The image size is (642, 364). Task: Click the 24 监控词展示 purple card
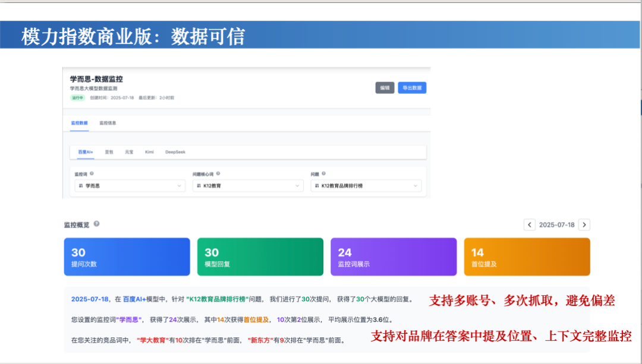394,257
